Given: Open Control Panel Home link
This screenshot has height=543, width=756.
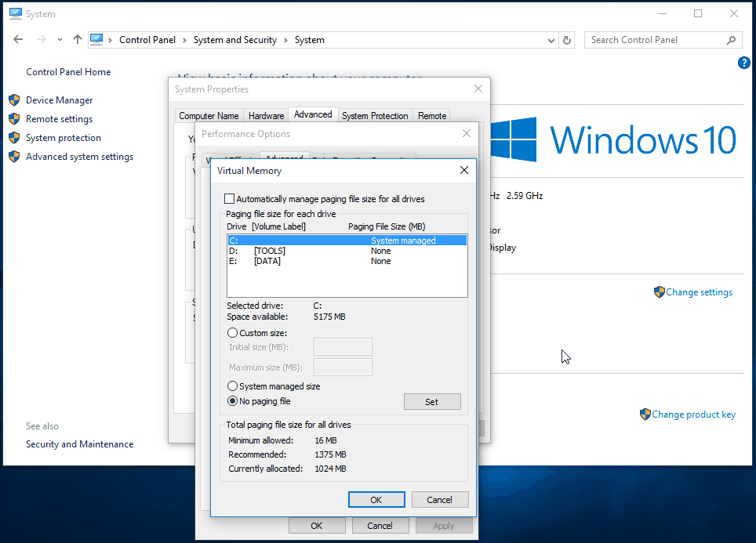Looking at the screenshot, I should pyautogui.click(x=68, y=72).
